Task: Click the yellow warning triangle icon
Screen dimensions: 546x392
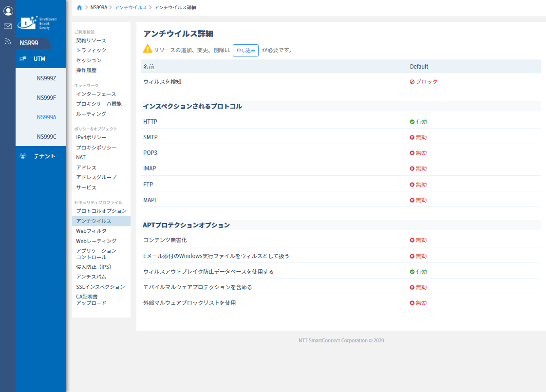Action: coord(148,49)
